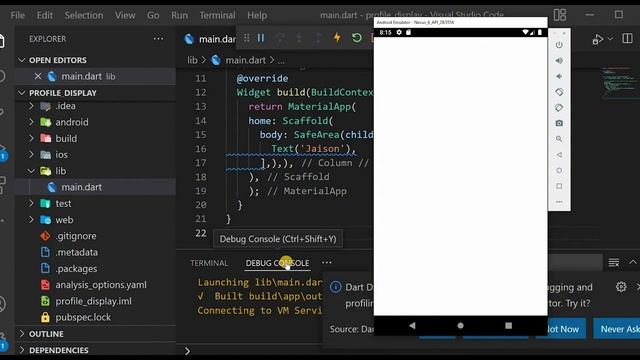Tap Android home navigation button
Image resolution: width=640 pixels, height=360 pixels.
point(460,326)
